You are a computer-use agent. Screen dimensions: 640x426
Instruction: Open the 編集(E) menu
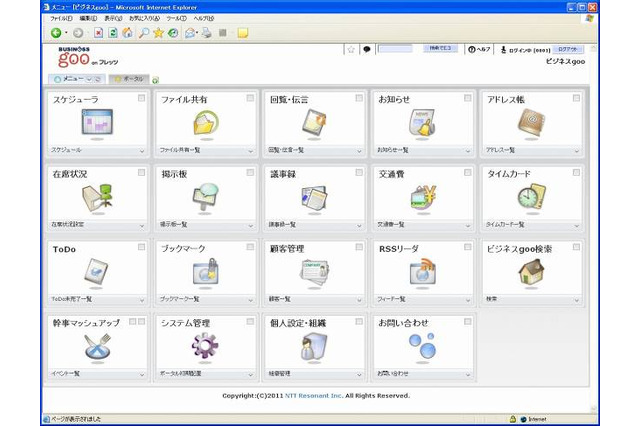tap(88, 18)
